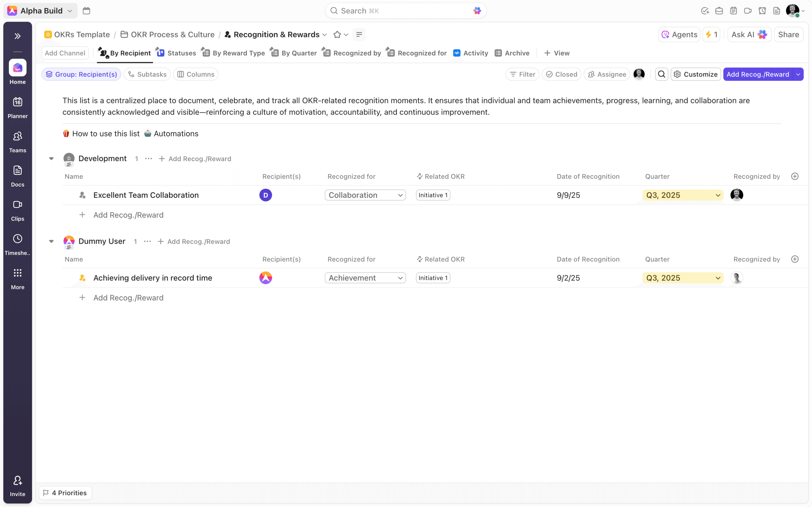
Task: Toggle the Closed tasks filter
Action: [561, 74]
